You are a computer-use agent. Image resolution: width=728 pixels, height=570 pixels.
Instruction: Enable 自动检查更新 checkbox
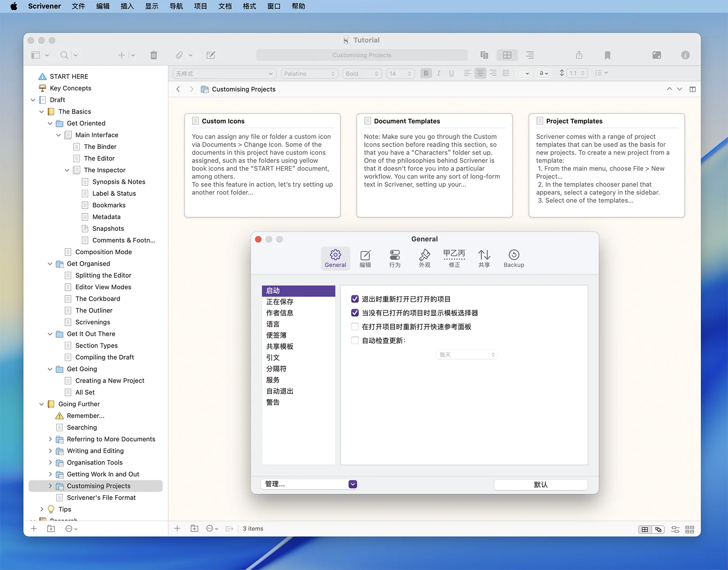(x=355, y=341)
